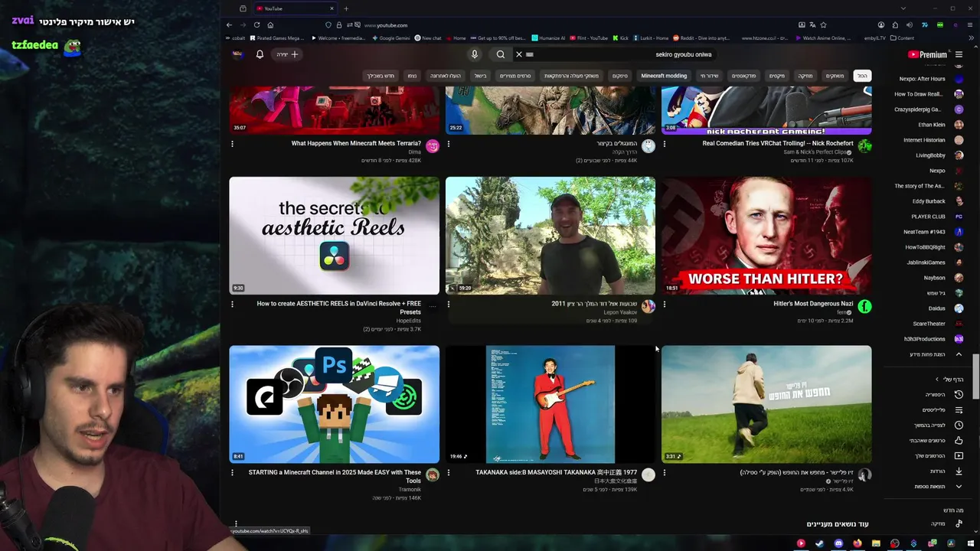Open File Explorer from the taskbar
This screenshot has height=551, width=980.
pyautogui.click(x=876, y=543)
